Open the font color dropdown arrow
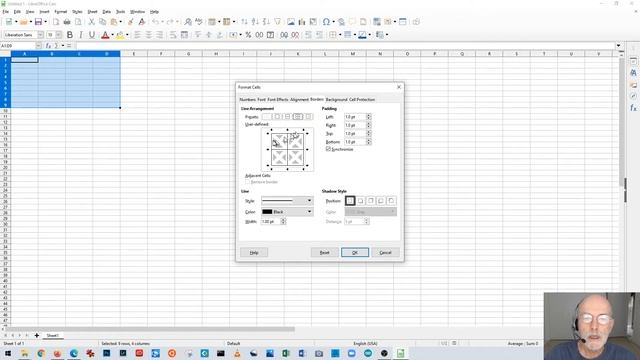The height and width of the screenshot is (360, 640). [x=112, y=35]
